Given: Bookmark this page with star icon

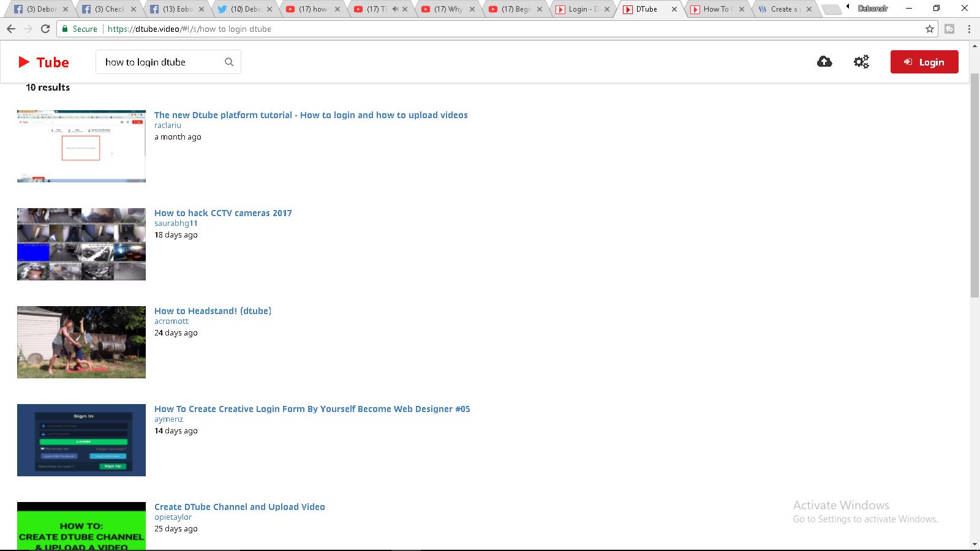Looking at the screenshot, I should coord(930,29).
